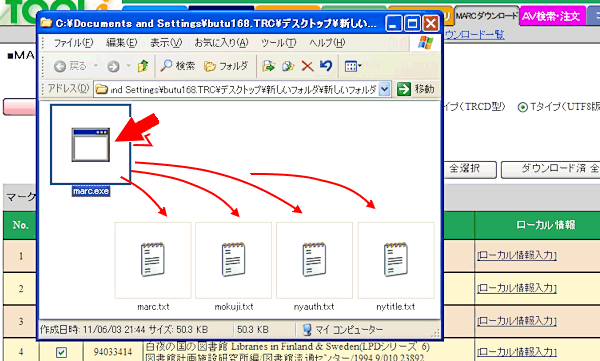
Task: Select the Tタイプ(UTF8版) radio button
Action: (x=523, y=107)
